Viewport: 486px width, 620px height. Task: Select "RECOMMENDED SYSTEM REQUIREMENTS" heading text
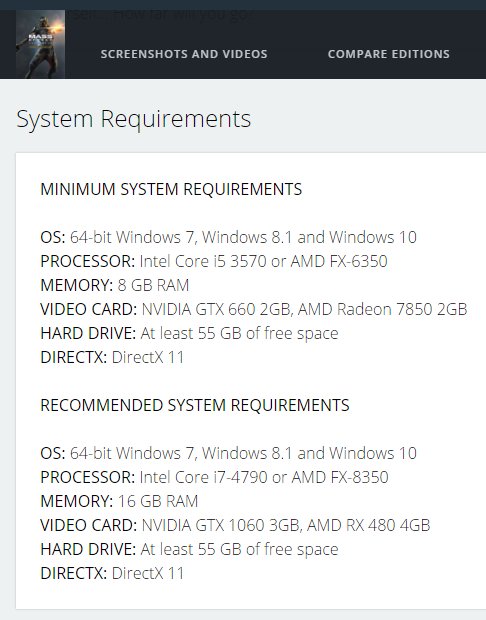(195, 405)
